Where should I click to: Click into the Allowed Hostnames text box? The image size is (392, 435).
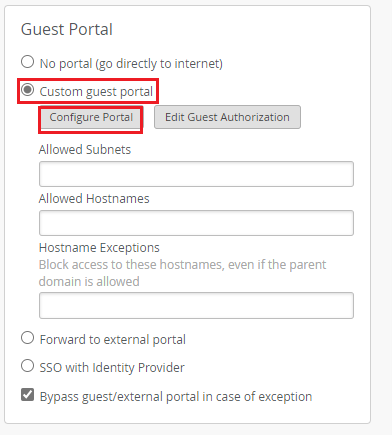pos(196,223)
